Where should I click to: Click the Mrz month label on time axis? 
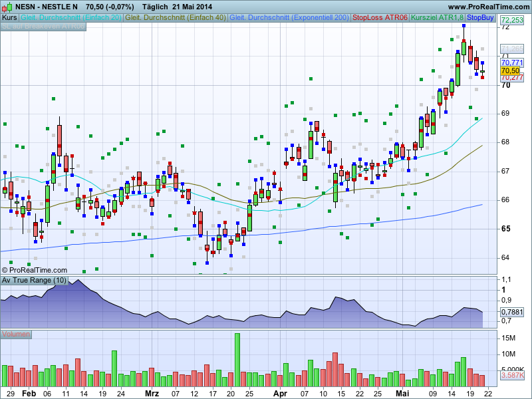point(152,394)
